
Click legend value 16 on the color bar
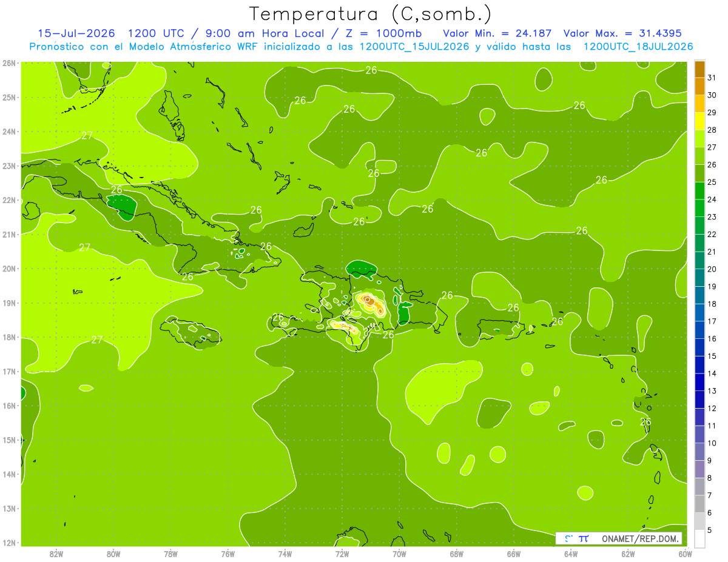712,338
